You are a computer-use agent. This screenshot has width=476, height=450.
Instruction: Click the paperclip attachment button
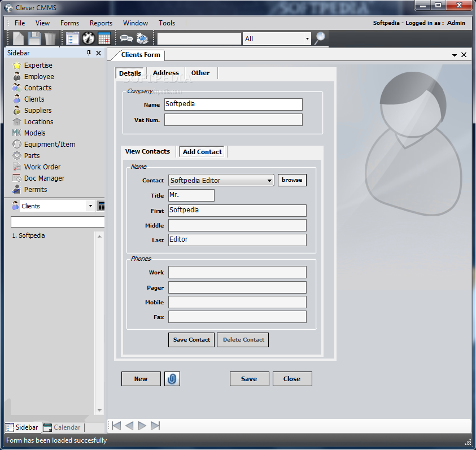pos(172,379)
